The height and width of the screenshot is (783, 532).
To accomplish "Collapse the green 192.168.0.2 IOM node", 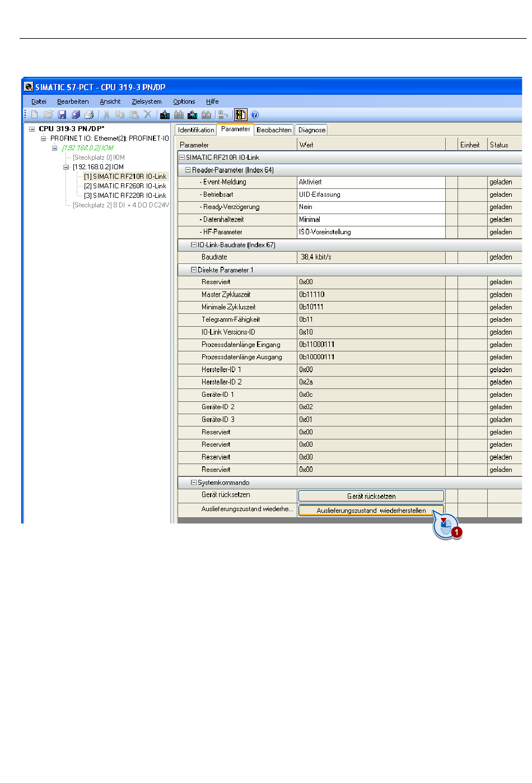I will [x=54, y=148].
